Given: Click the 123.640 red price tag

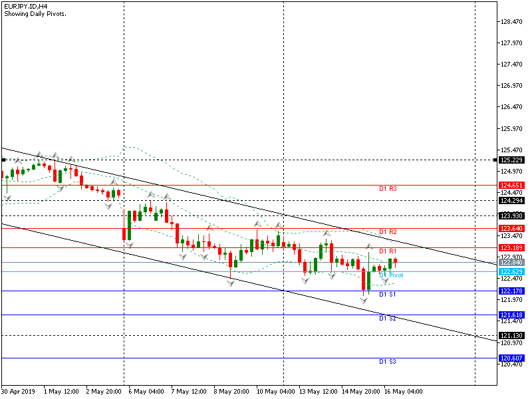Looking at the screenshot, I should click(511, 228).
